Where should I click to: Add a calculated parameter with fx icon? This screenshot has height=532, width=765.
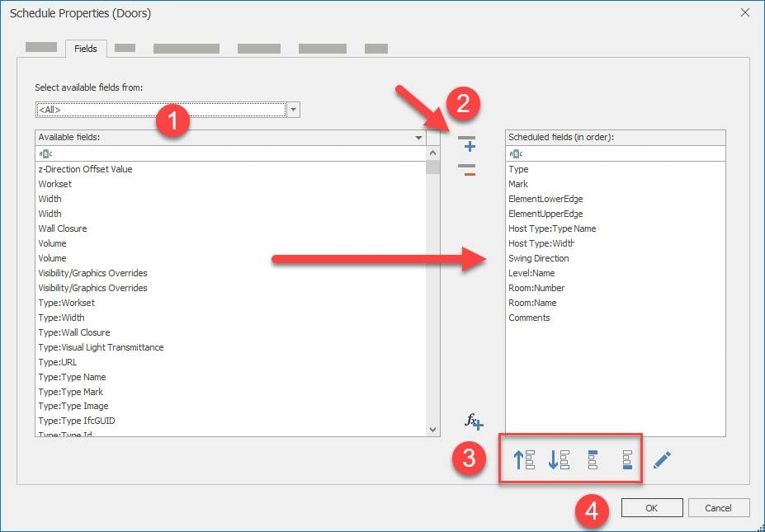[474, 421]
